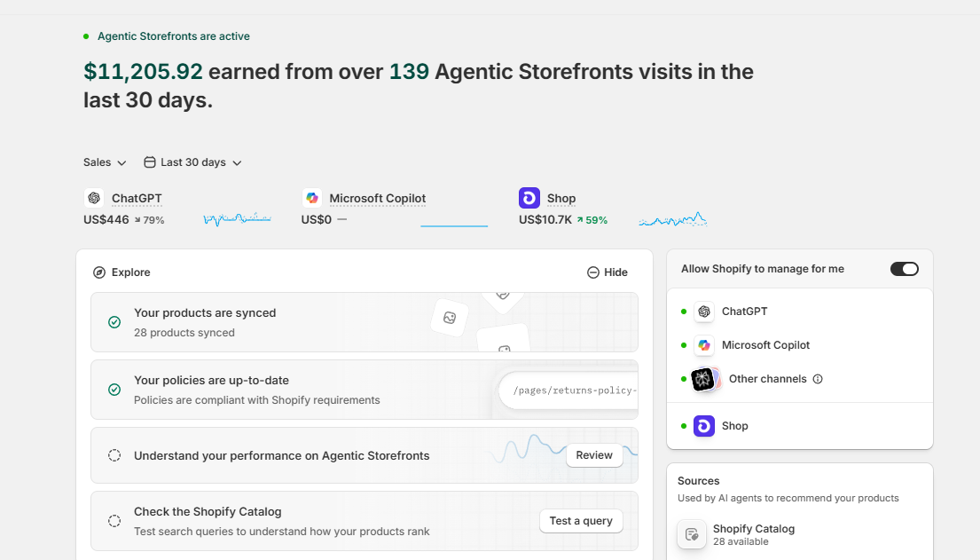Open the Sales metric dropdown
980x560 pixels.
[105, 162]
